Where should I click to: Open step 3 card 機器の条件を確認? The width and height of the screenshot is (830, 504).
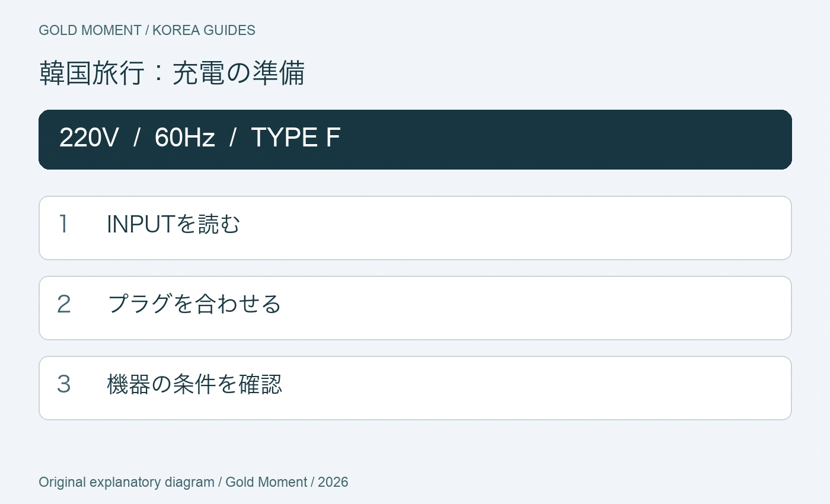(x=415, y=388)
